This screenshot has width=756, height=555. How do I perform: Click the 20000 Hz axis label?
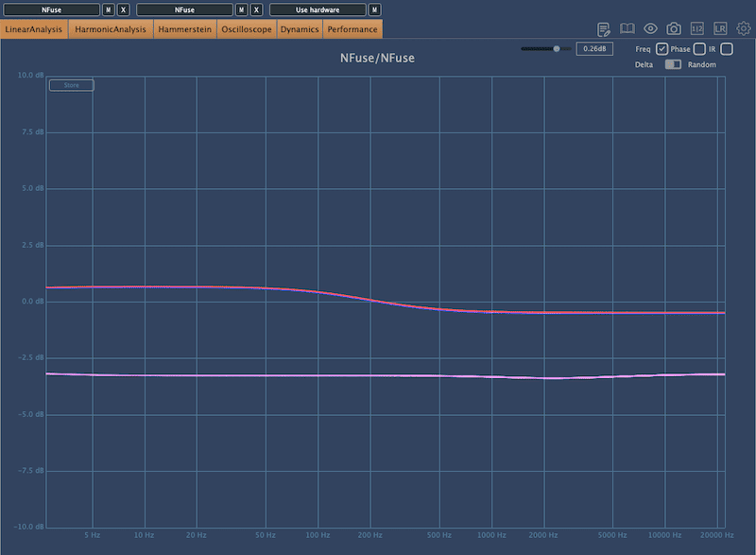pyautogui.click(x=717, y=535)
